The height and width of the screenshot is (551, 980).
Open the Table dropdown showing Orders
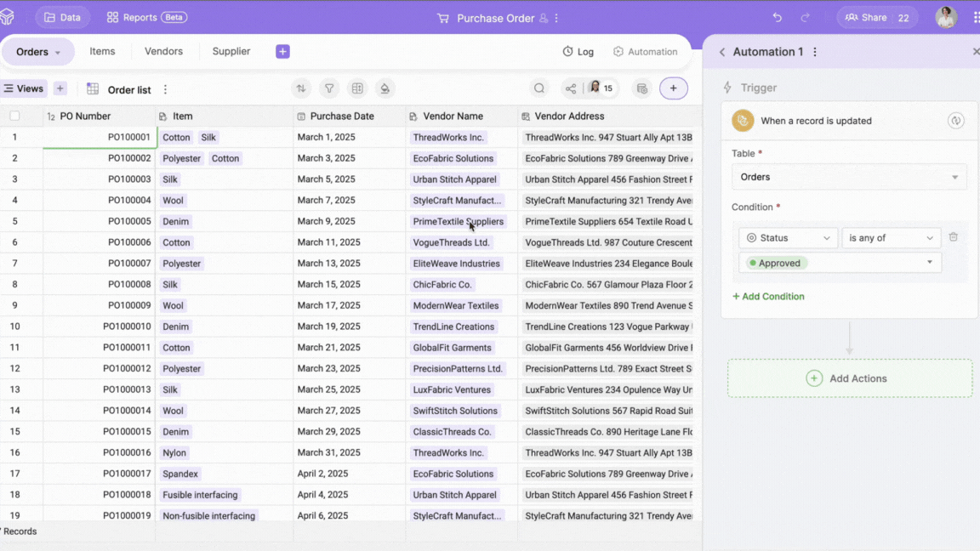pyautogui.click(x=848, y=177)
